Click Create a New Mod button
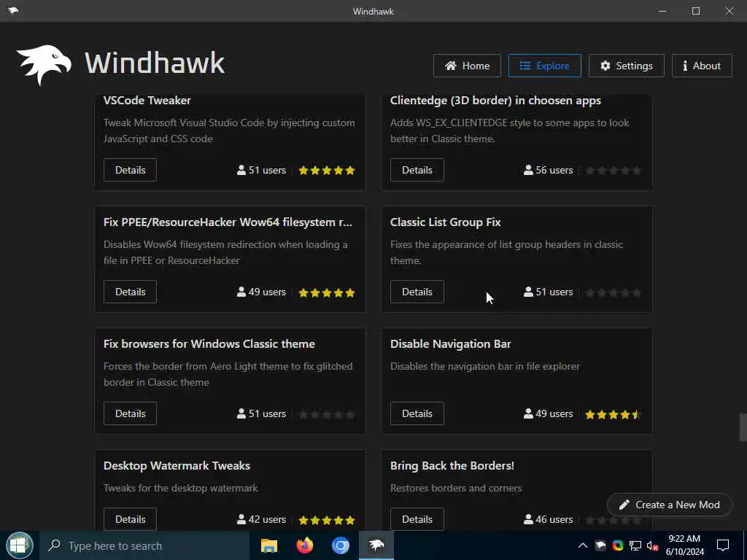 coord(670,505)
